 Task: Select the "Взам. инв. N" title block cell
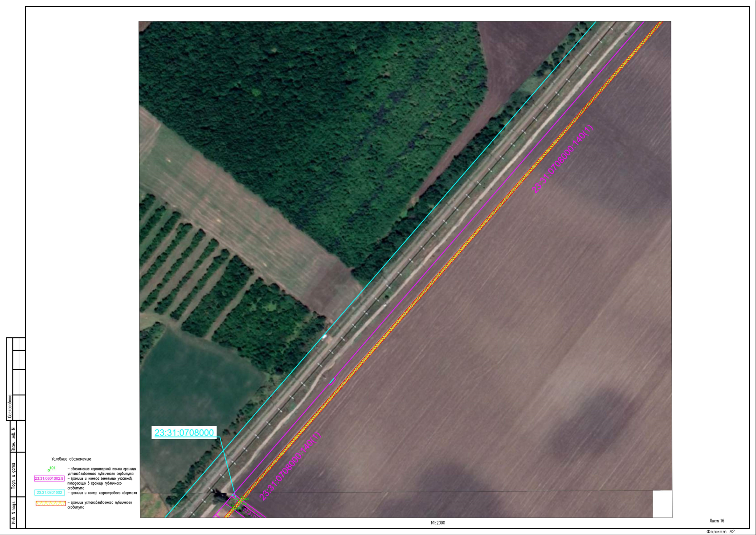coord(13,440)
